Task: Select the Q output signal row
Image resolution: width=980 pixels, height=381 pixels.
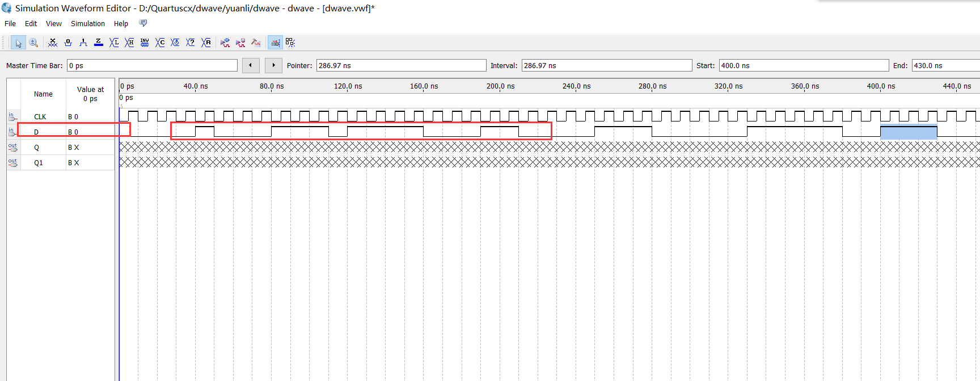Action: coord(61,147)
